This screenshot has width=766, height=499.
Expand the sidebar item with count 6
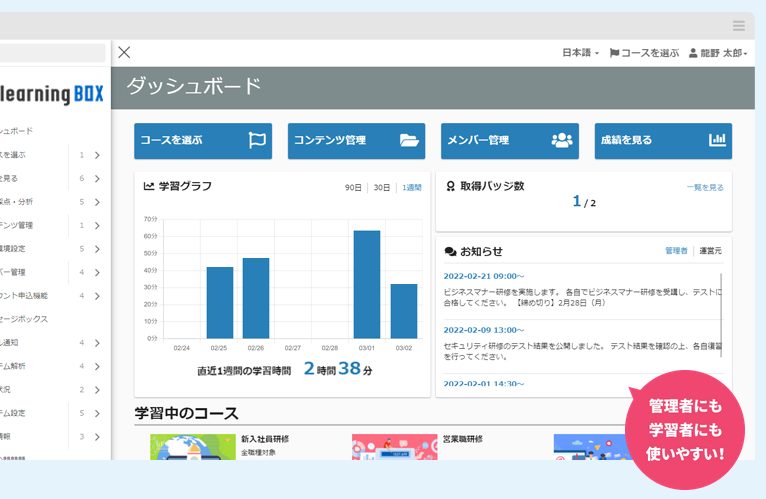(x=97, y=178)
